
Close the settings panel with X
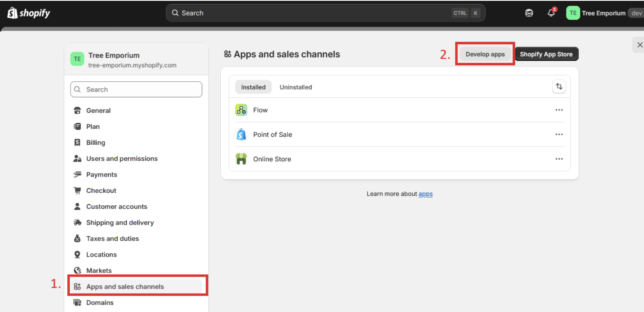(639, 45)
